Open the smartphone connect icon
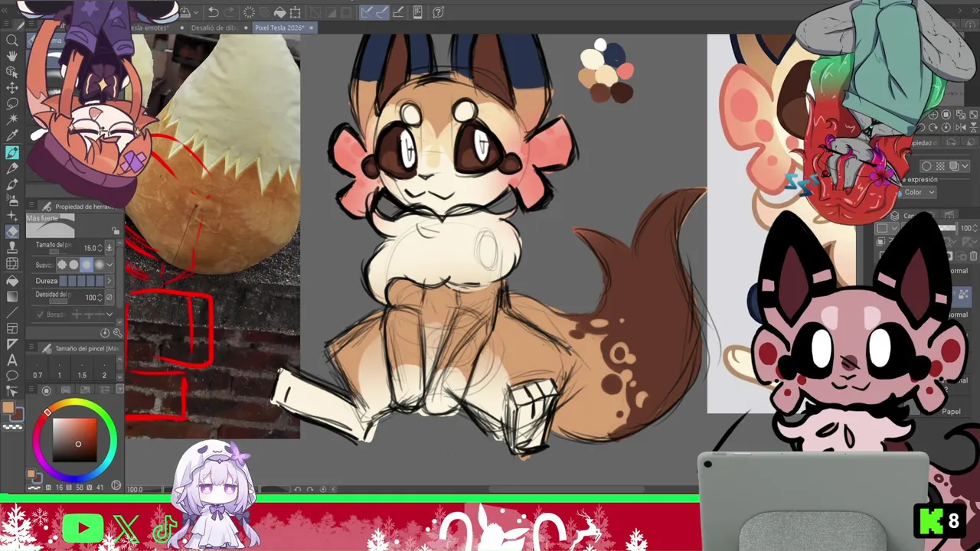980x551 pixels. [x=417, y=12]
